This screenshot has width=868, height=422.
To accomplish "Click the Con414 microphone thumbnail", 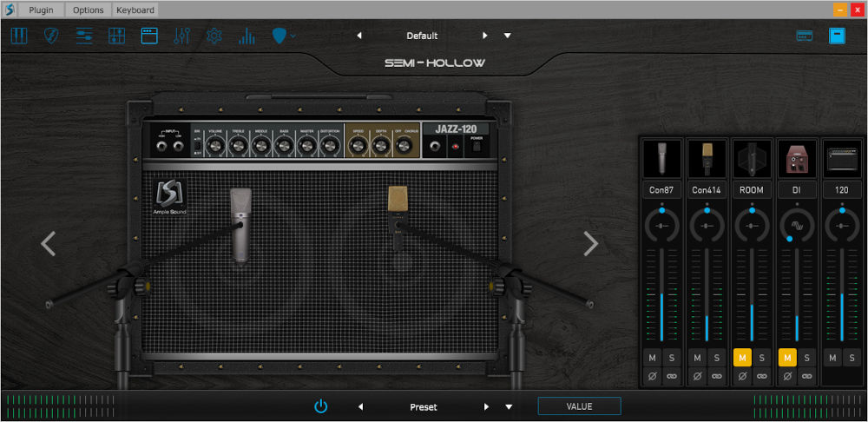I will 707,159.
